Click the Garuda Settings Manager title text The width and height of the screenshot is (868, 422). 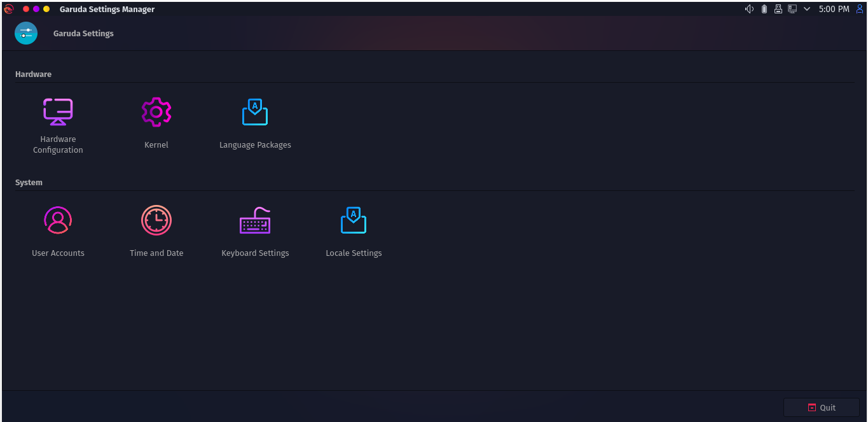pyautogui.click(x=107, y=9)
